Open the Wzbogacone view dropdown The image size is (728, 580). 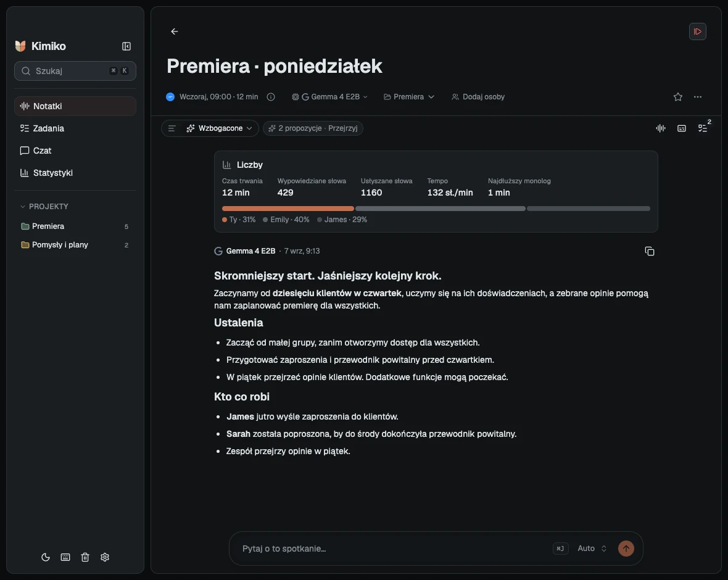[x=220, y=128]
